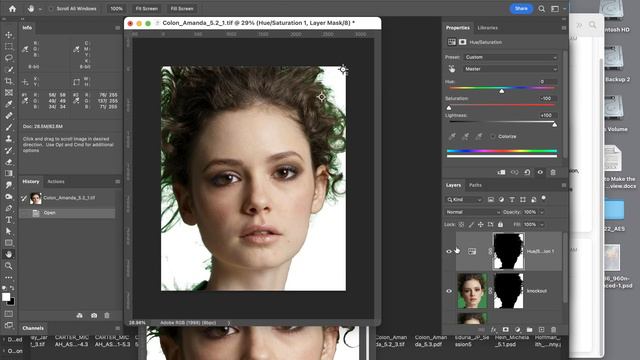
Task: Create a new snapshot in History panel
Action: pos(94,316)
